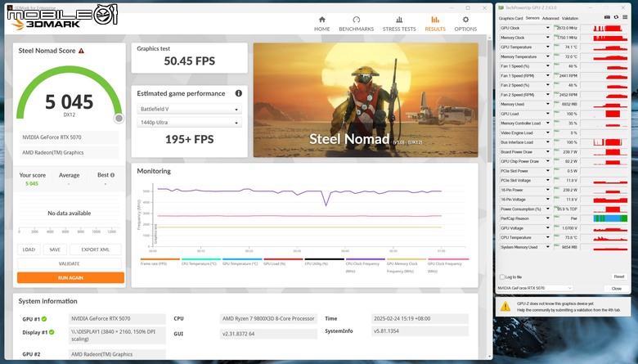Open the 1440p Ultra preset dropdown
The image size is (638, 364).
tap(189, 123)
